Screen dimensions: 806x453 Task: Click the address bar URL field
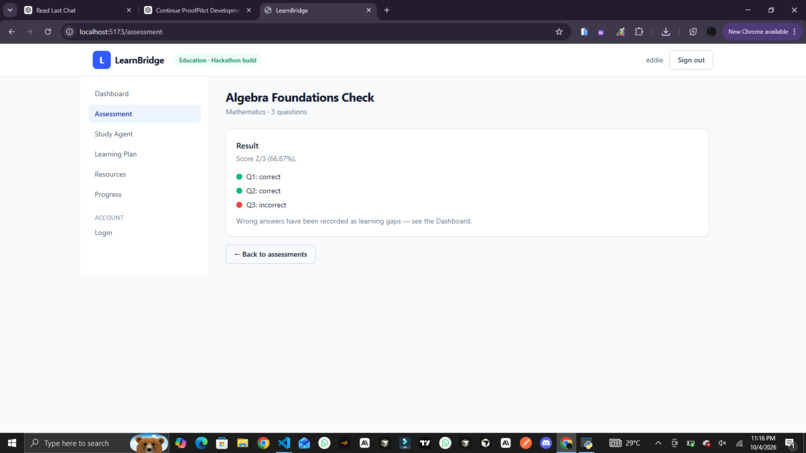[x=314, y=32]
